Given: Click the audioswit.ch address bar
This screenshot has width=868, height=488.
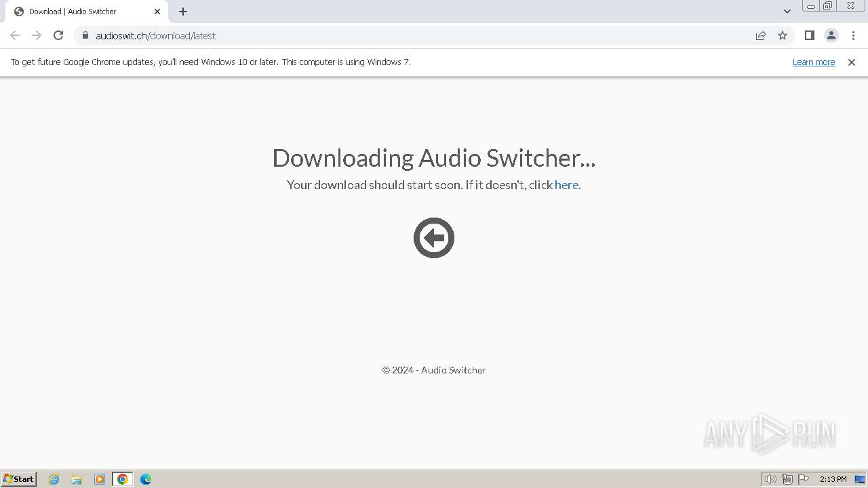Looking at the screenshot, I should click(x=414, y=35).
